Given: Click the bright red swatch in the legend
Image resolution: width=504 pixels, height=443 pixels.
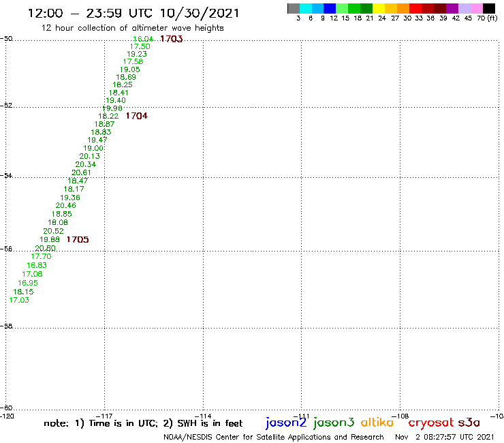Looking at the screenshot, I should click(415, 8).
